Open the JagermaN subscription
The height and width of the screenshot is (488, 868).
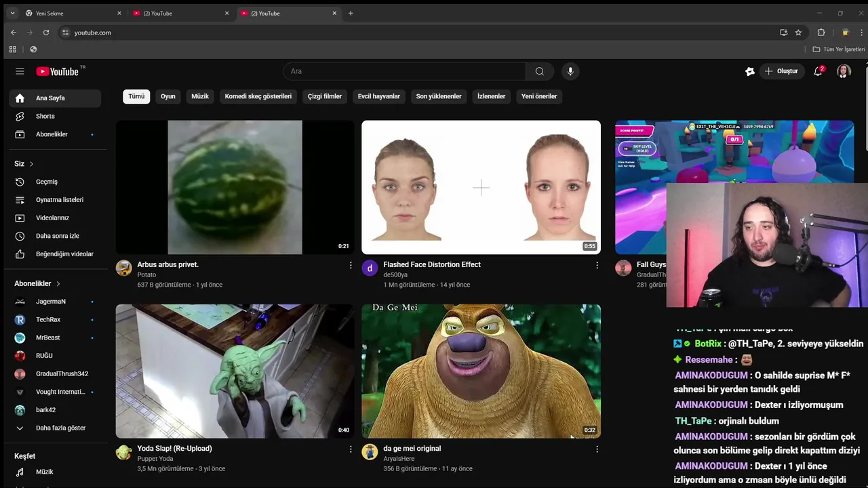(x=55, y=302)
